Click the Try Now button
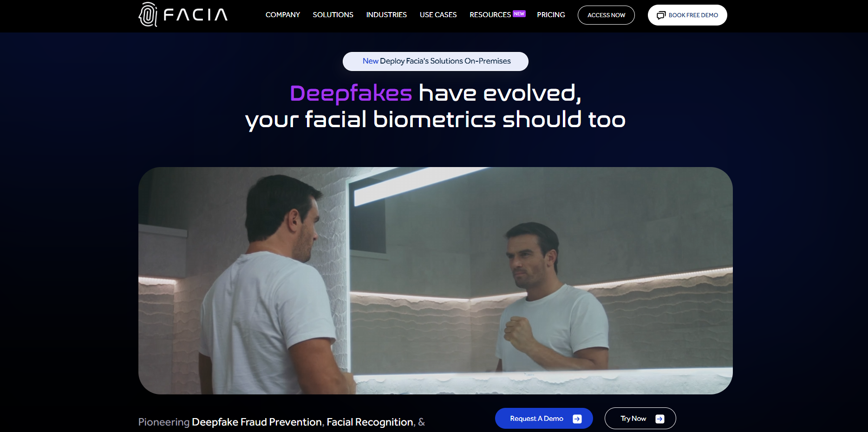The width and height of the screenshot is (868, 432). (x=640, y=418)
